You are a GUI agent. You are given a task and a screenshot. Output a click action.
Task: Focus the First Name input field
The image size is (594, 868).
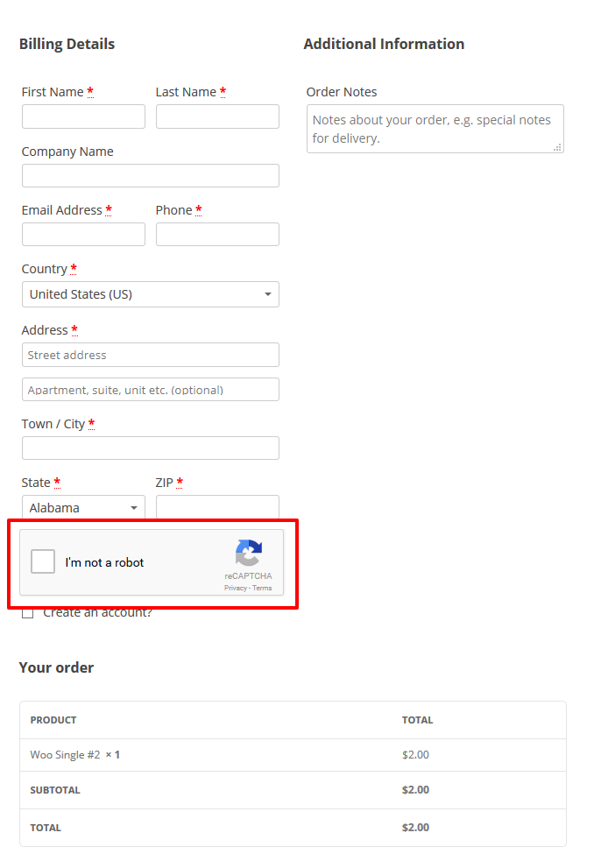83,116
